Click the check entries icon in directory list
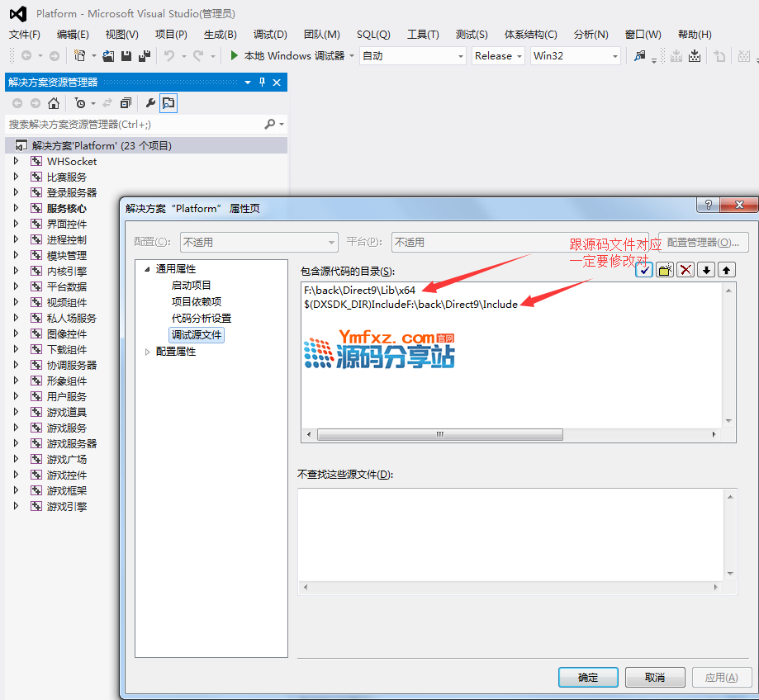759x700 pixels. click(x=645, y=270)
